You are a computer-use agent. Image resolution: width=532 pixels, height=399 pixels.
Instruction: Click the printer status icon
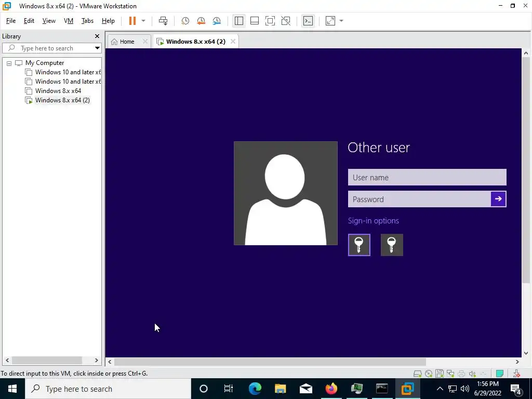pyautogui.click(x=461, y=374)
